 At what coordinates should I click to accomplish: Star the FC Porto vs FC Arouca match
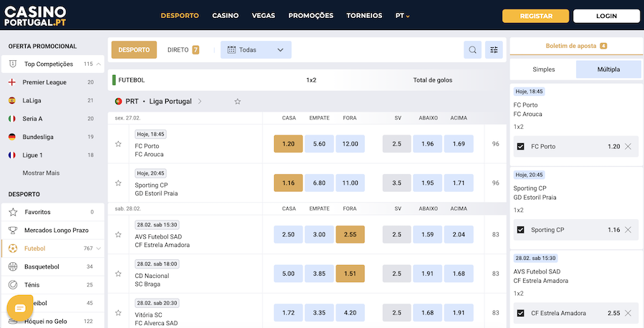coord(118,144)
